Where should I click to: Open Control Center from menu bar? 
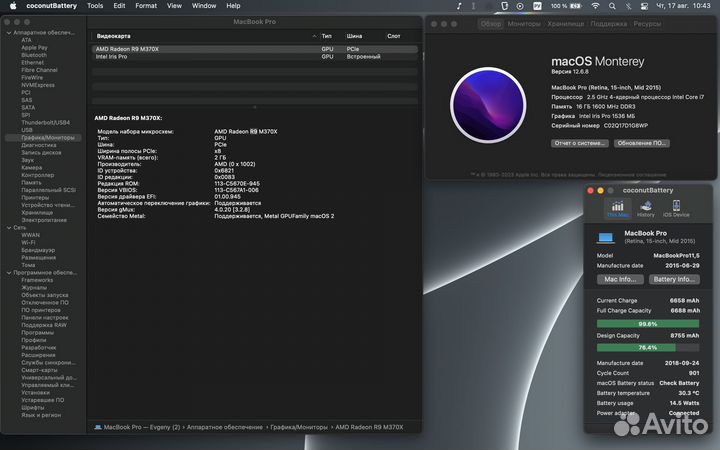[x=644, y=6]
